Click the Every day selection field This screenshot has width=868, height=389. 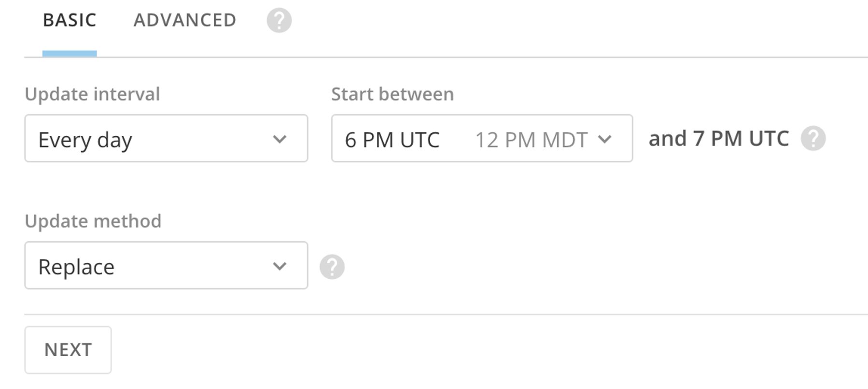tap(166, 139)
